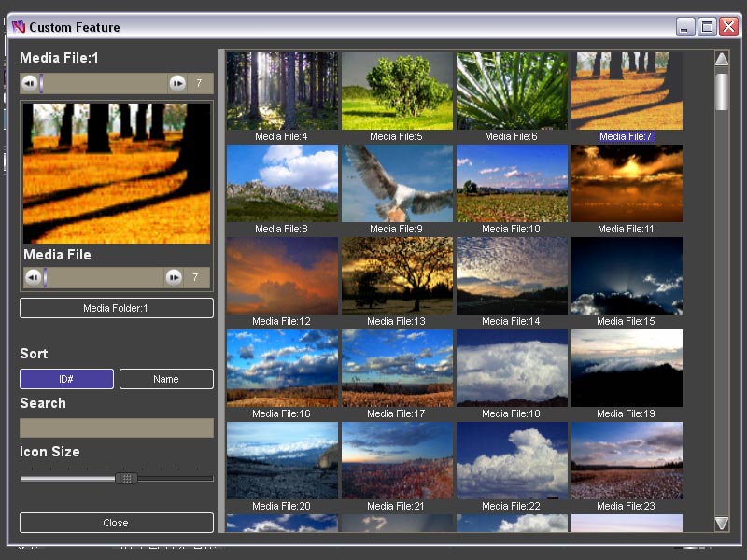
Task: Open the Media Folder:1 selector
Action: pos(117,308)
